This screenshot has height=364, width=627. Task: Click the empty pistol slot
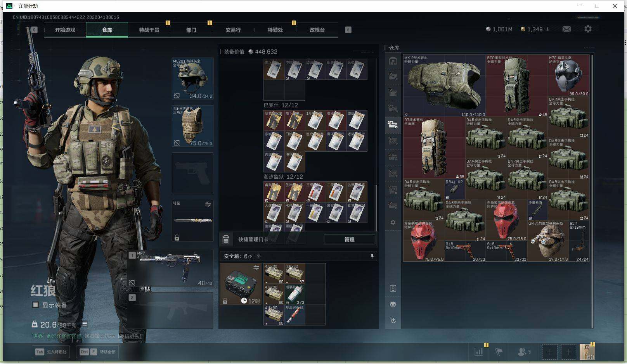click(x=192, y=173)
